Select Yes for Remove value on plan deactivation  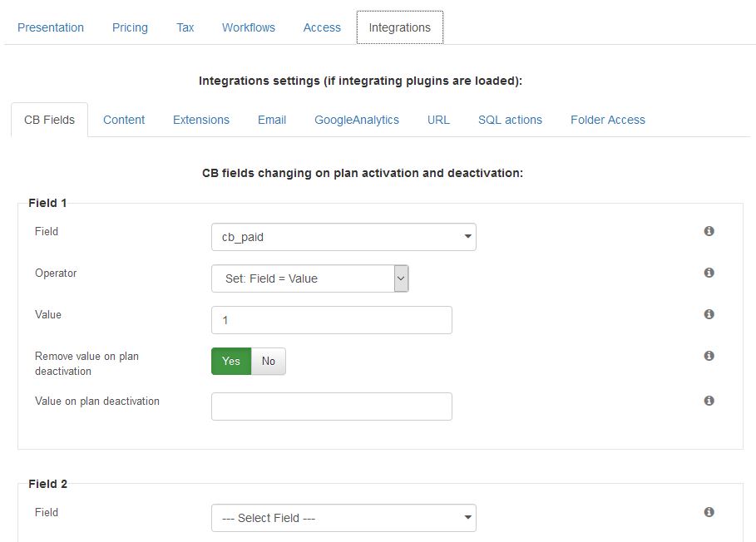tap(231, 361)
